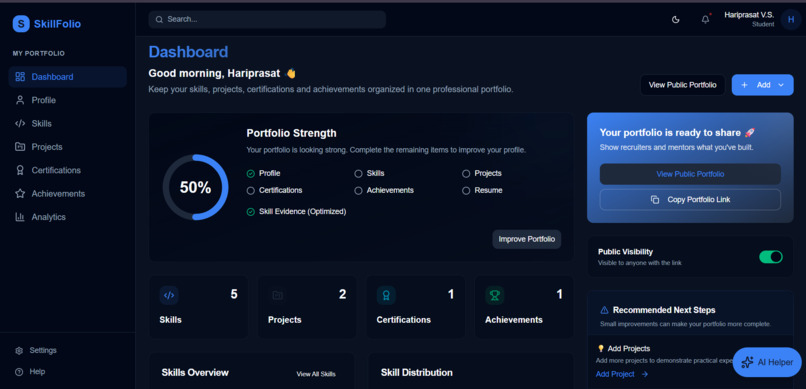Click the Achievements stat card label
The height and width of the screenshot is (389, 806).
tap(514, 320)
